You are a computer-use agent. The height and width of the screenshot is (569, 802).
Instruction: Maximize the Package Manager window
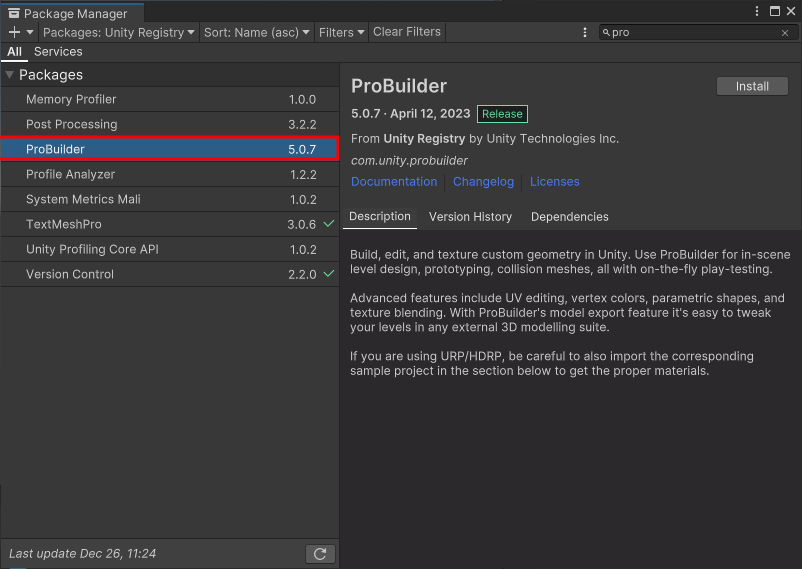[x=775, y=11]
